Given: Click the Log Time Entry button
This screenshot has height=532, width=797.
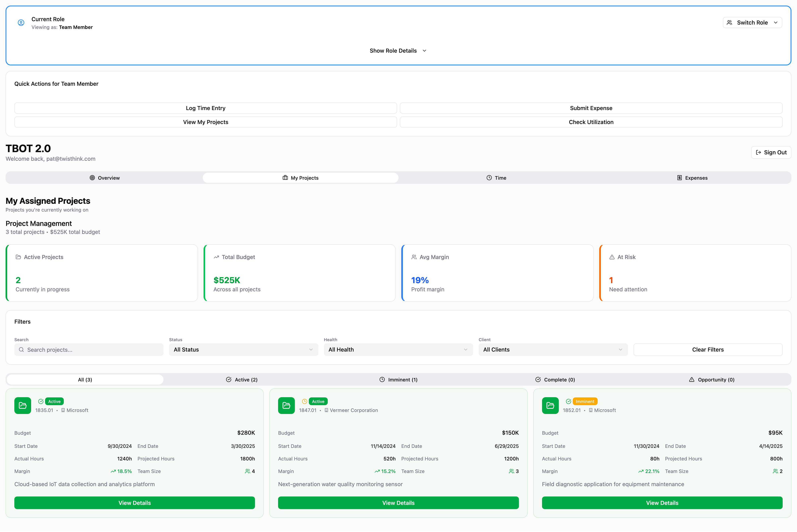Looking at the screenshot, I should tap(206, 108).
